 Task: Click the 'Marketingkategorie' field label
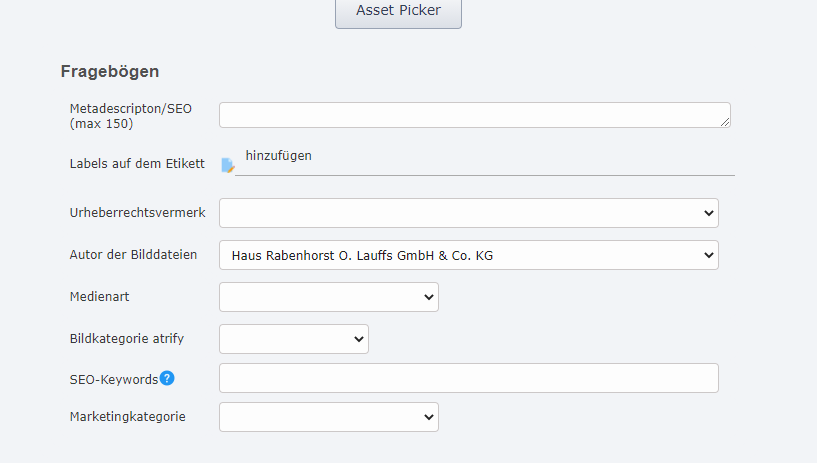(128, 416)
